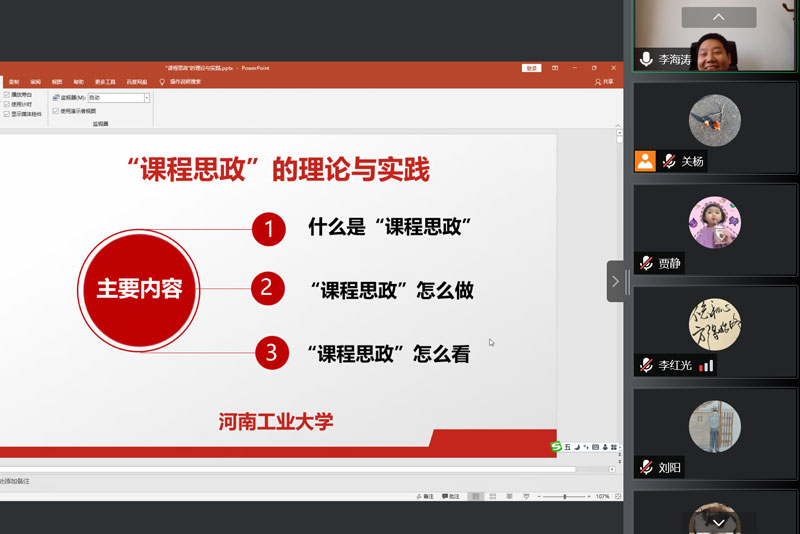Click slide title “课程思政”的理论与实践
Screen dimensions: 800x534
279,170
